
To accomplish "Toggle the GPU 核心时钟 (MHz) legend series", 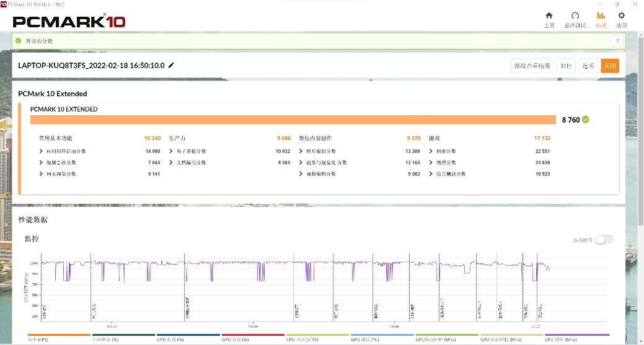I will pyautogui.click(x=446, y=338).
